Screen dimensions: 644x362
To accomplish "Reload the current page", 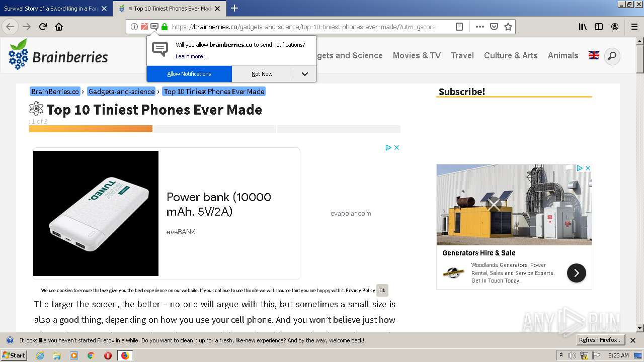I will 43,27.
